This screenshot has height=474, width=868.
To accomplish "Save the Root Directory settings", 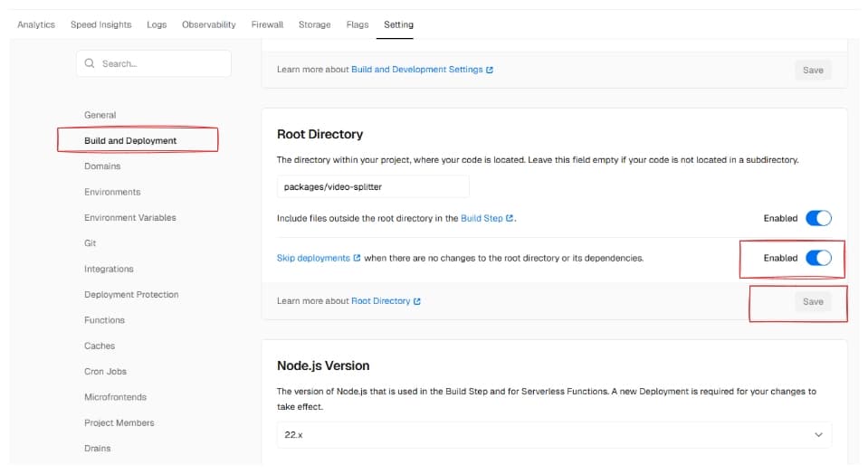I will coord(813,301).
